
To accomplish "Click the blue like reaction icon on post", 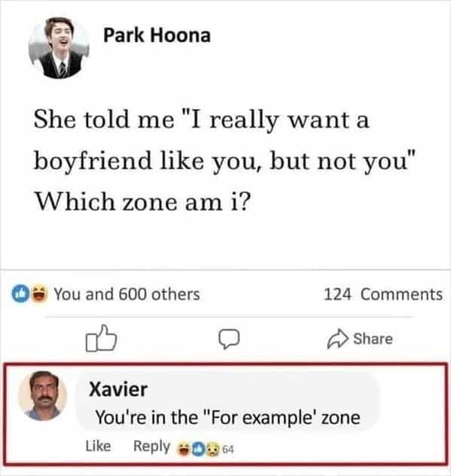I will (x=20, y=294).
